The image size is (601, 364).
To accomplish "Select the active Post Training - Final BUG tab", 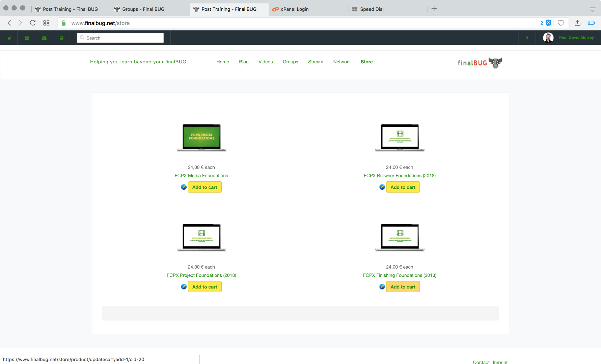I will (229, 9).
